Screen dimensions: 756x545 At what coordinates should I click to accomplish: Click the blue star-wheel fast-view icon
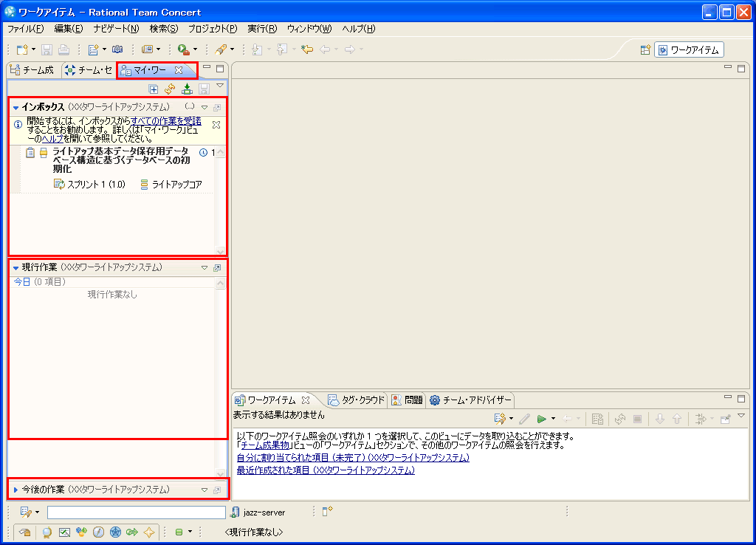tap(115, 532)
